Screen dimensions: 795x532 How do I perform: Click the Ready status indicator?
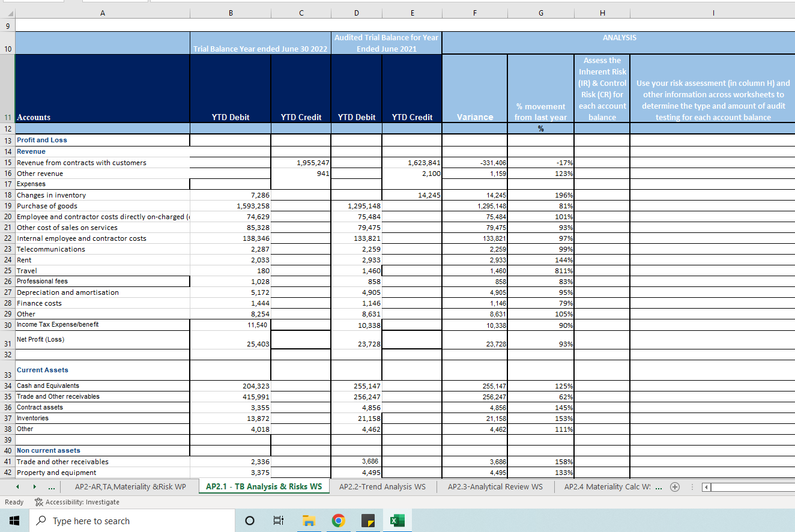pos(14,502)
